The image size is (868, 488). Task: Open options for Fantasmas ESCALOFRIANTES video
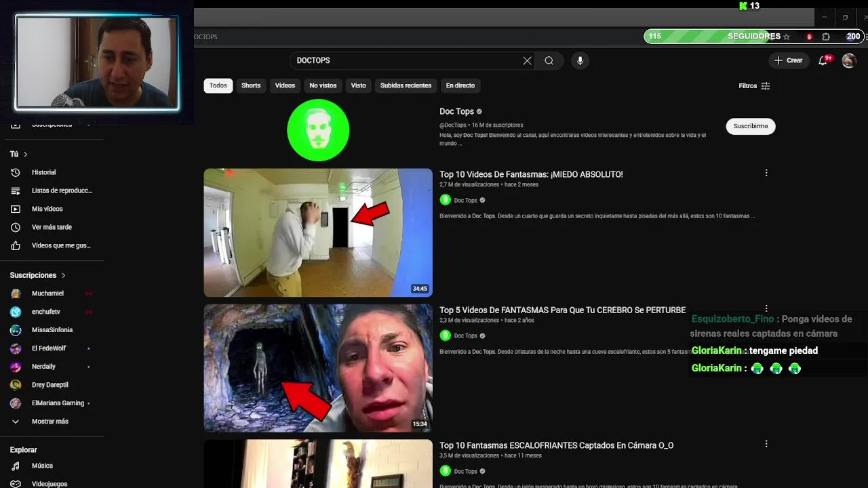[x=766, y=445]
